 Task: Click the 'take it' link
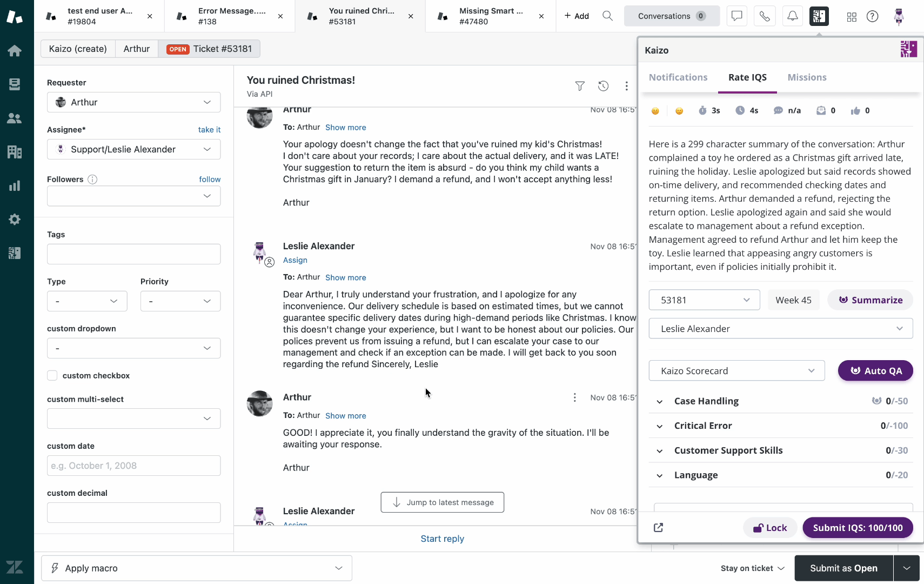209,130
